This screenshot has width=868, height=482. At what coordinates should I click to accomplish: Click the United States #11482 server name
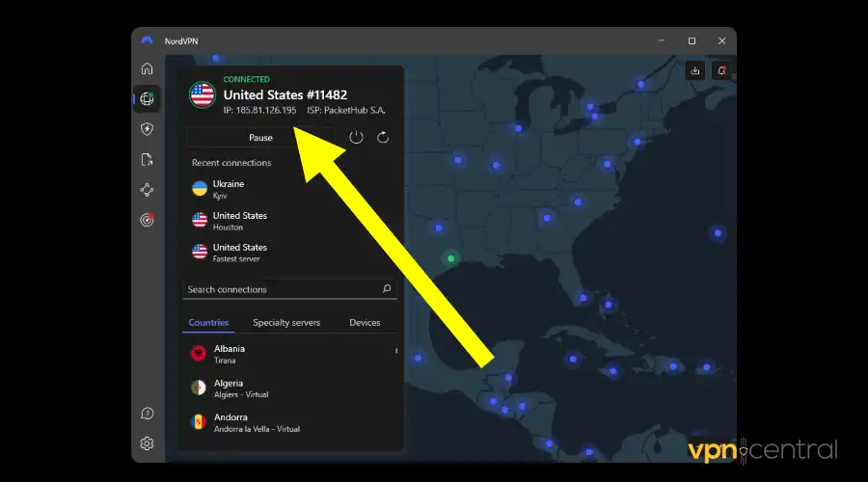pyautogui.click(x=285, y=94)
